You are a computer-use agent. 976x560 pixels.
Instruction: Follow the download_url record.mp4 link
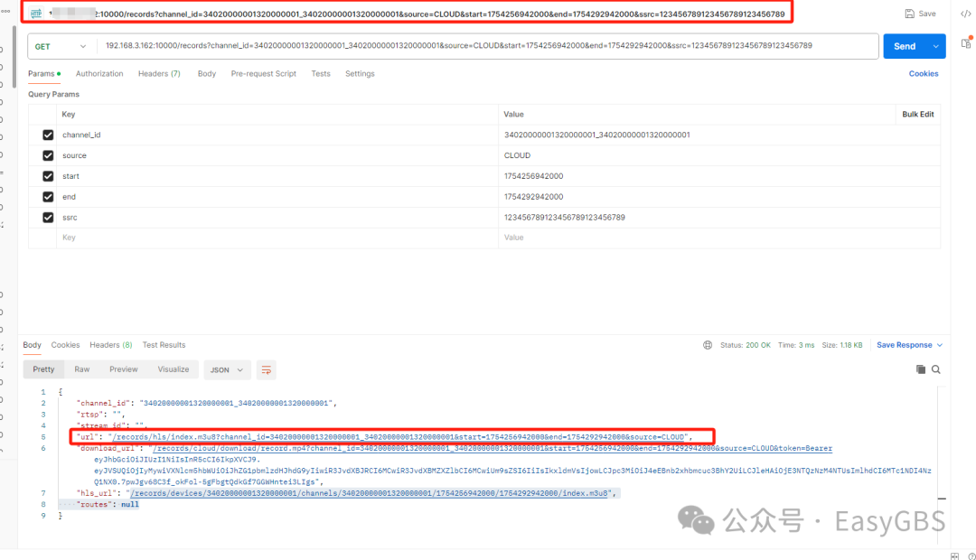(x=492, y=448)
